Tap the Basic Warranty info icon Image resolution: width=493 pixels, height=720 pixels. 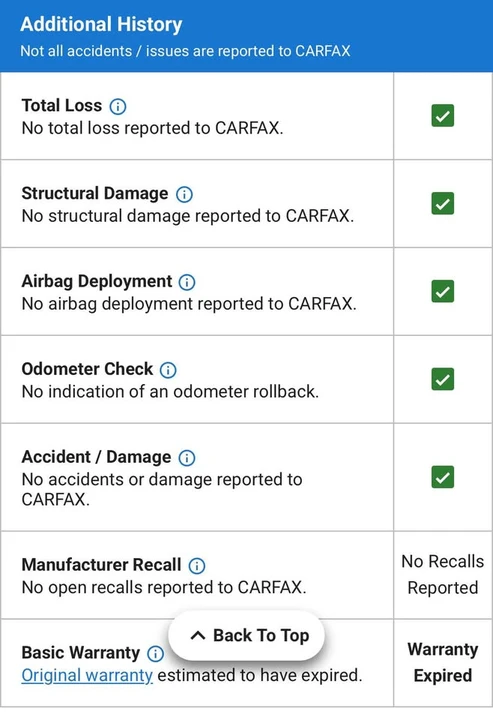point(156,653)
